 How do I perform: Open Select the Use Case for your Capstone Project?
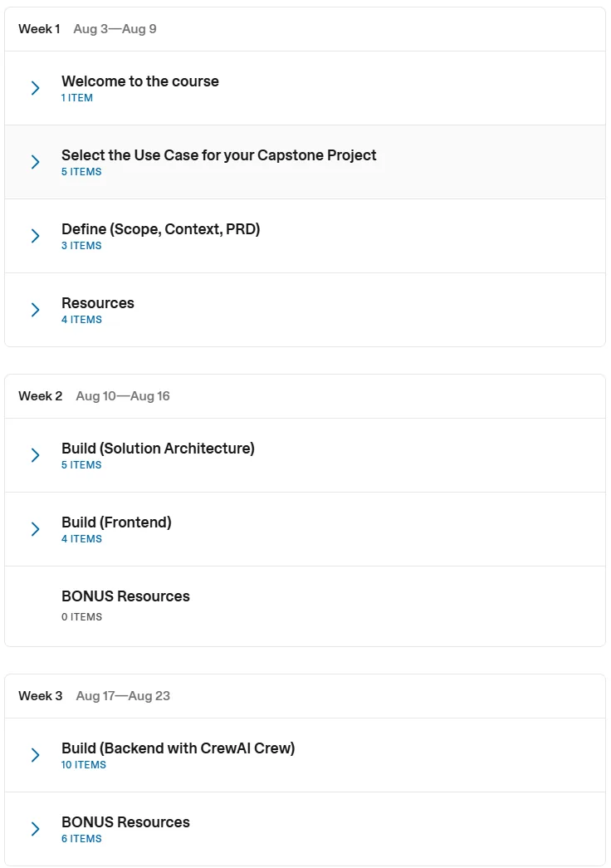[x=218, y=155]
